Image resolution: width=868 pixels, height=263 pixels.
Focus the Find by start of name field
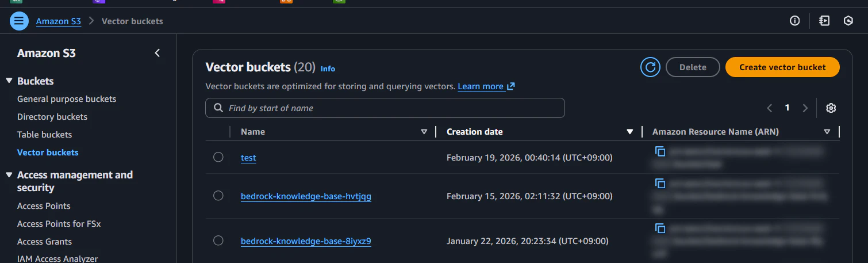[385, 108]
